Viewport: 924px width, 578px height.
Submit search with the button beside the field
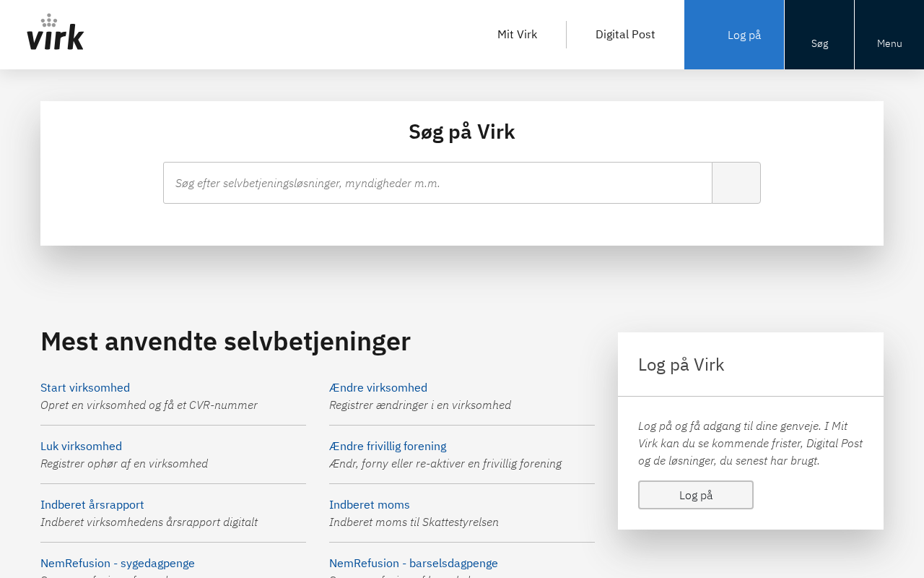click(736, 183)
